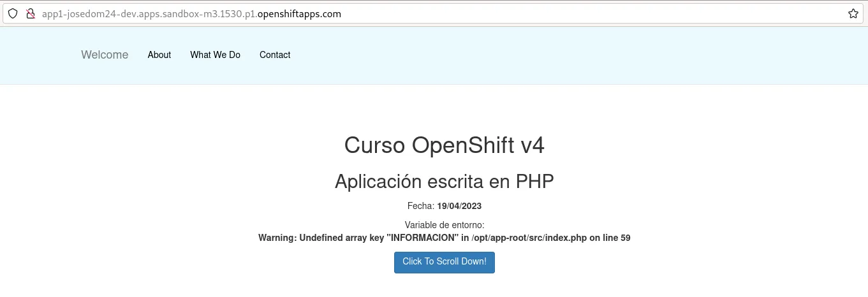Click the insecure connection padlock icon
This screenshot has width=868, height=297.
click(x=29, y=13)
